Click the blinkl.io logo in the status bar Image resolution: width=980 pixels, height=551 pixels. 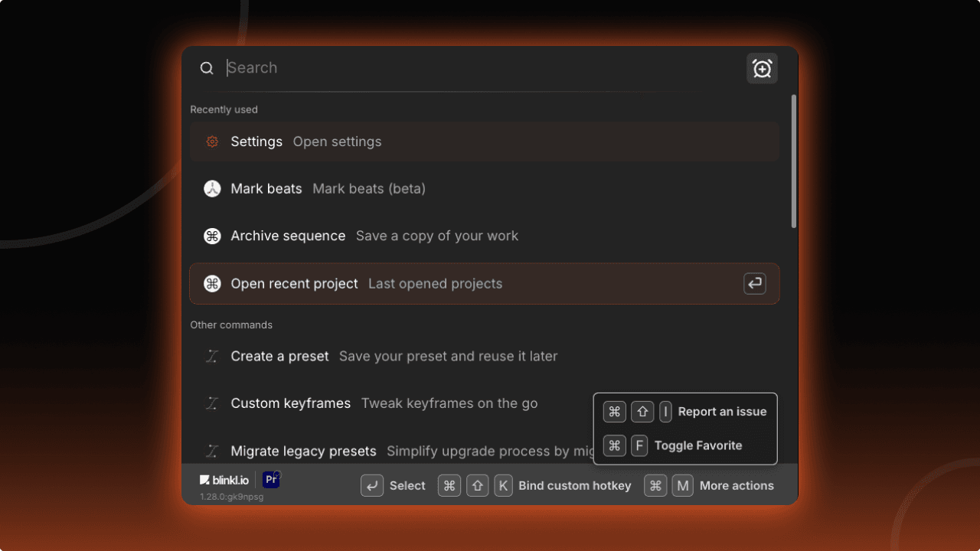point(224,480)
